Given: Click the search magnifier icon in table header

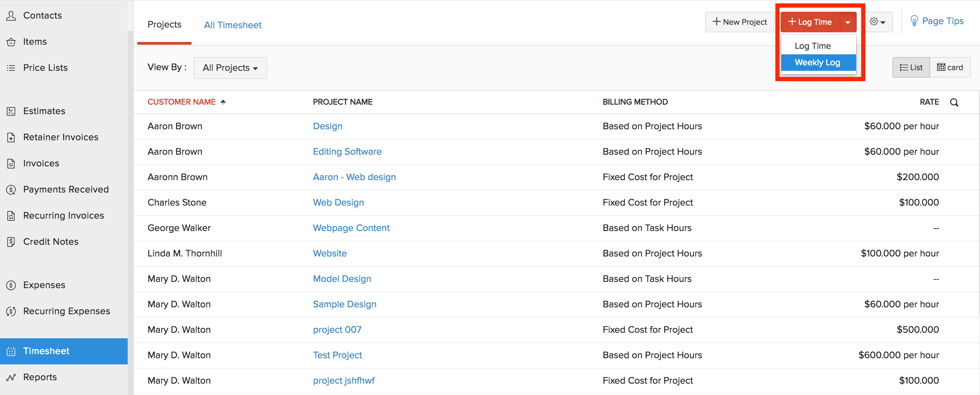Looking at the screenshot, I should [x=954, y=102].
